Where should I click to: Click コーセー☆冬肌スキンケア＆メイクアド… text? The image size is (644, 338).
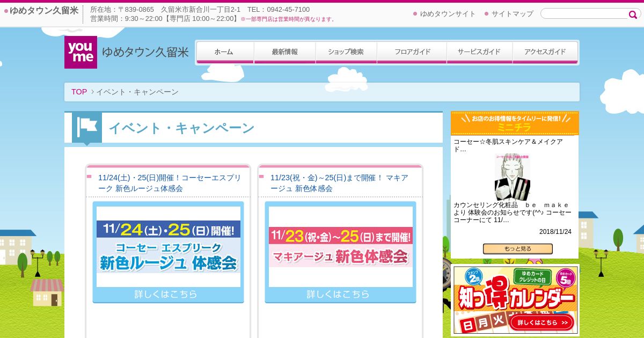pos(508,145)
